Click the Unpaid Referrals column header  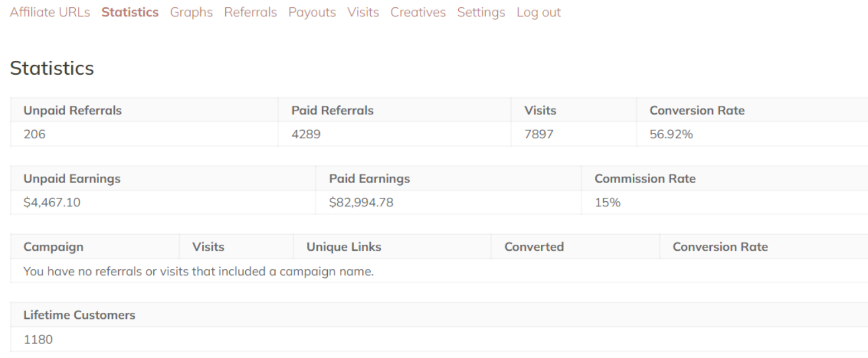(72, 110)
